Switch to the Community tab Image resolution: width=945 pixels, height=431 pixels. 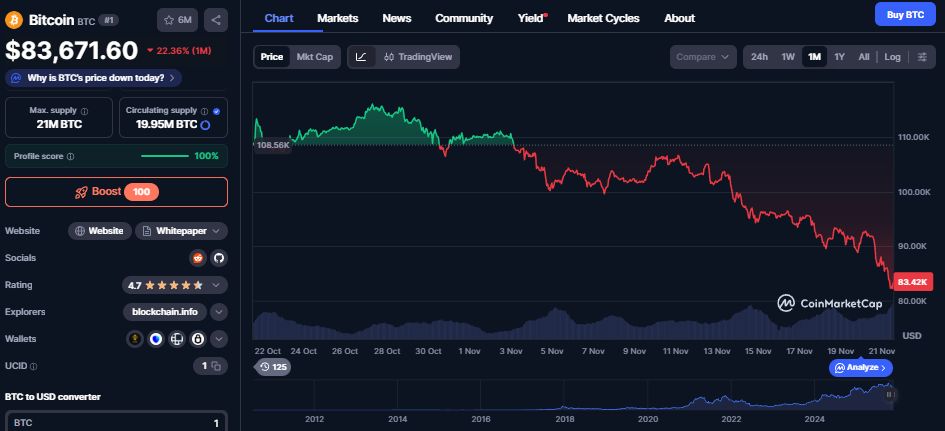(x=464, y=18)
